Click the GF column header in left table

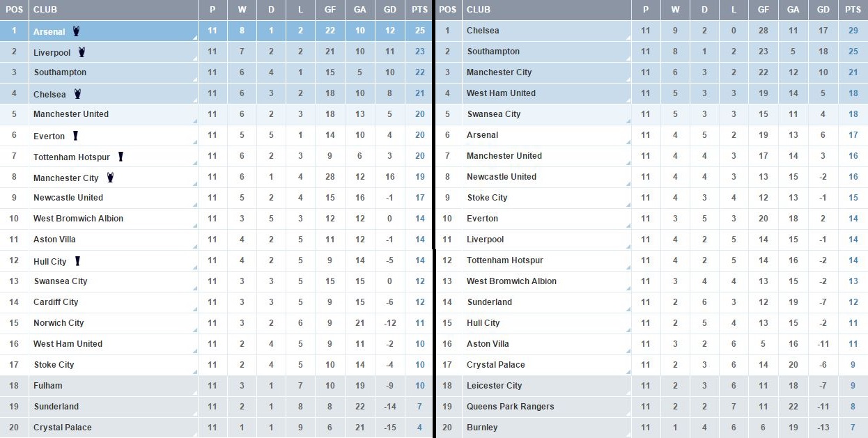(x=330, y=10)
